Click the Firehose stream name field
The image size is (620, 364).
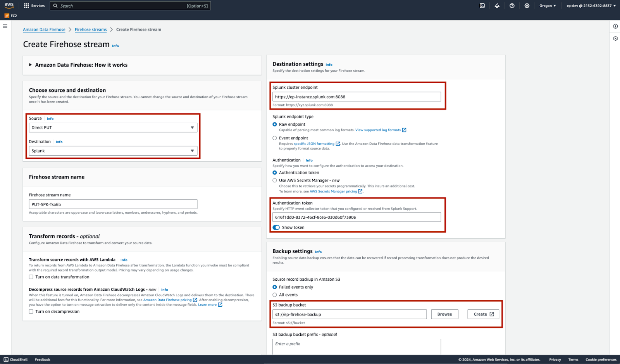113,204
